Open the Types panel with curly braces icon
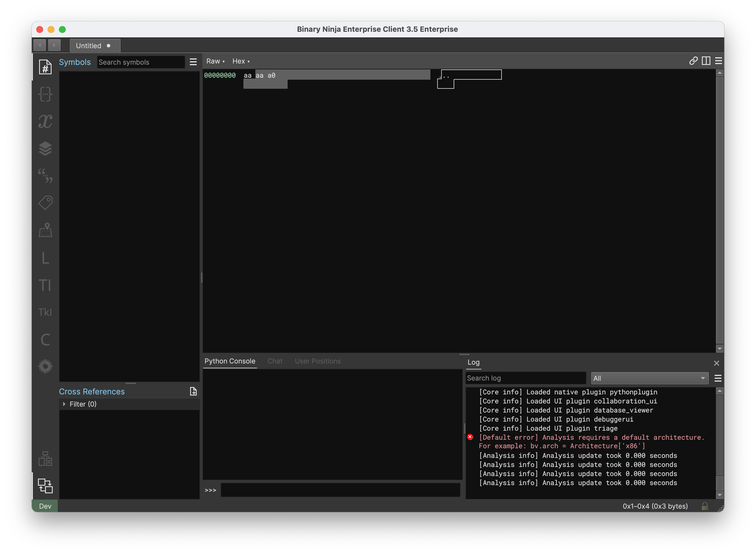Image resolution: width=756 pixels, height=554 pixels. tap(45, 94)
